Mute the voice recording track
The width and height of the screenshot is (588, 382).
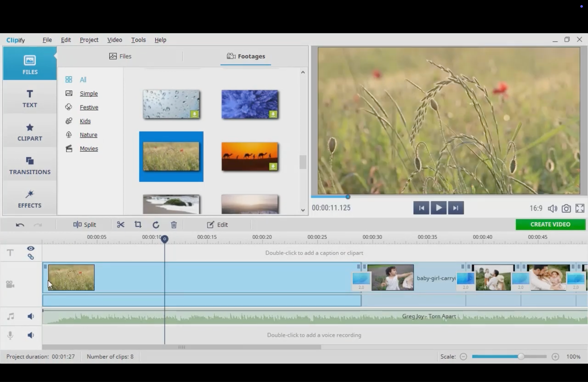point(31,335)
